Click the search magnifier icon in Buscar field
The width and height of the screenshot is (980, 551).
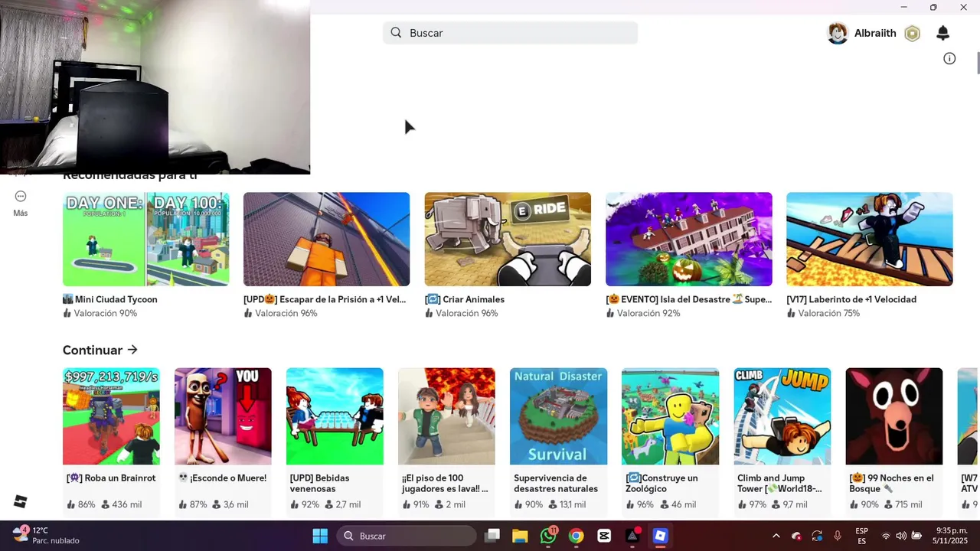pos(396,33)
